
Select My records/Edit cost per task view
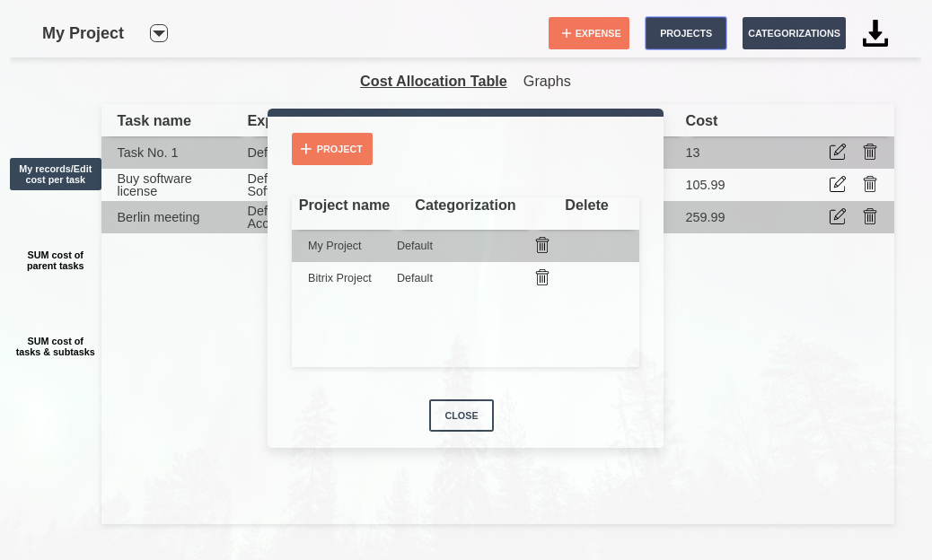coord(56,174)
